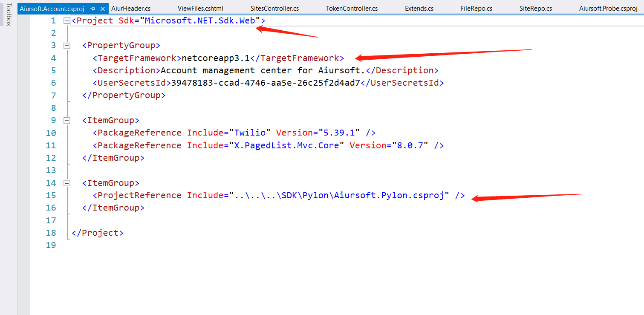Pin the Aiursoft.Account.csproj tab
Screen dimensions: 644x315
pos(92,9)
